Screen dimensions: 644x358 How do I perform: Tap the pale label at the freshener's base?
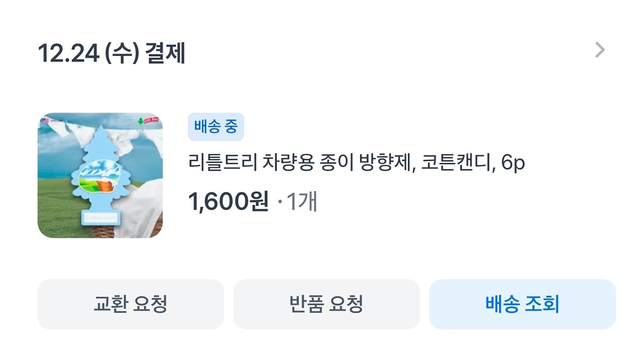pos(101,217)
